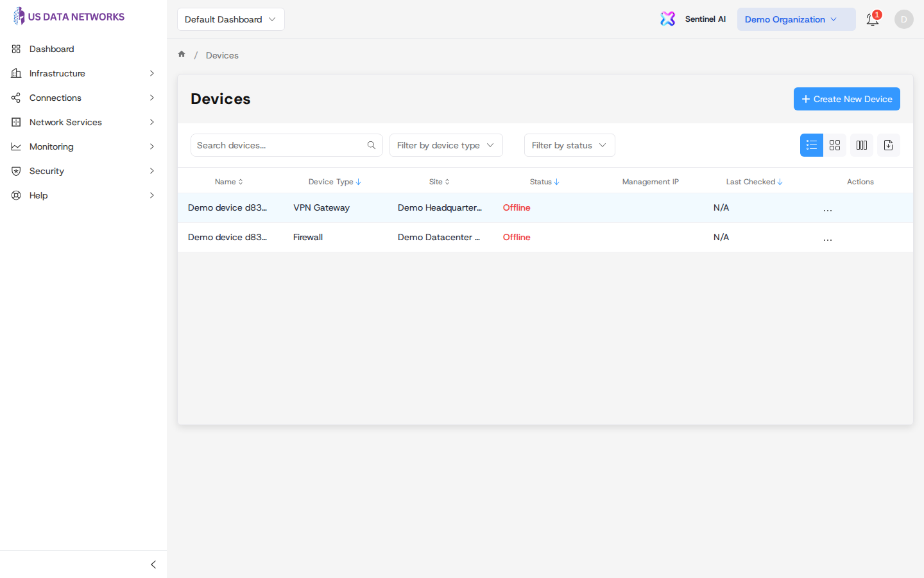924x578 pixels.
Task: Click Offline status in VPN Gateway row
Action: (517, 207)
